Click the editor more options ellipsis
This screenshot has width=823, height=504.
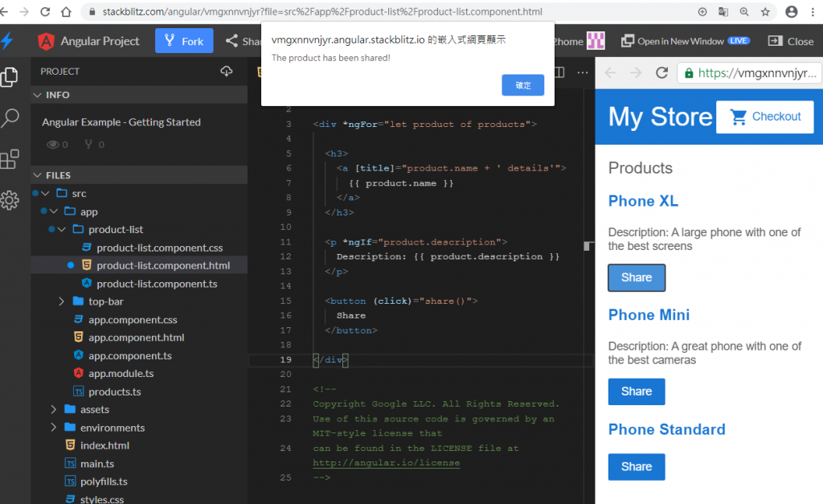(x=583, y=72)
